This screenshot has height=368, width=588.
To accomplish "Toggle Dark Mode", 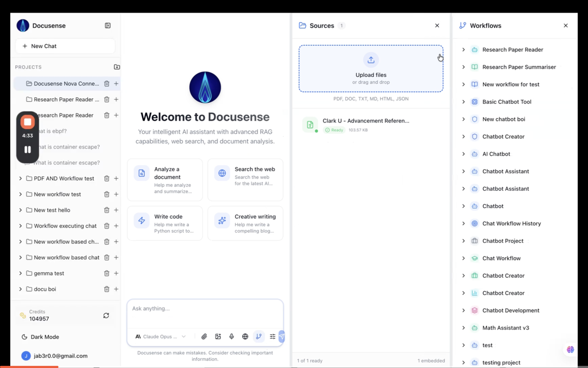I will pyautogui.click(x=40, y=337).
